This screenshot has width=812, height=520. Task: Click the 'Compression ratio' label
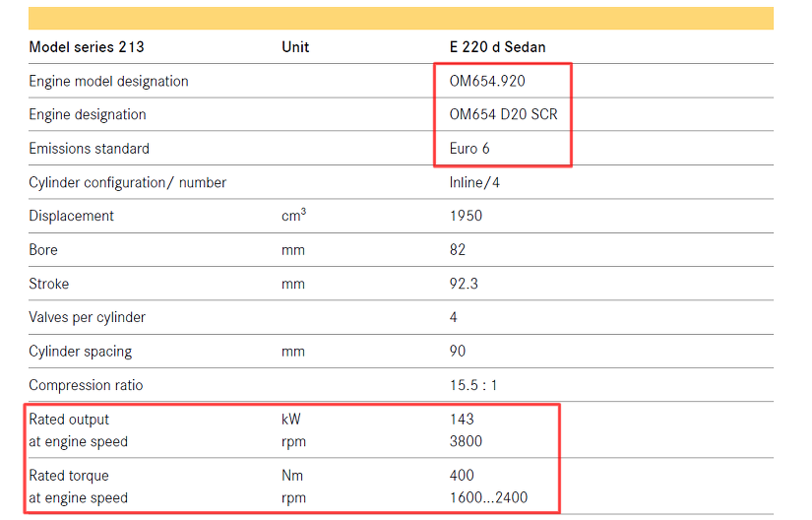pos(86,385)
